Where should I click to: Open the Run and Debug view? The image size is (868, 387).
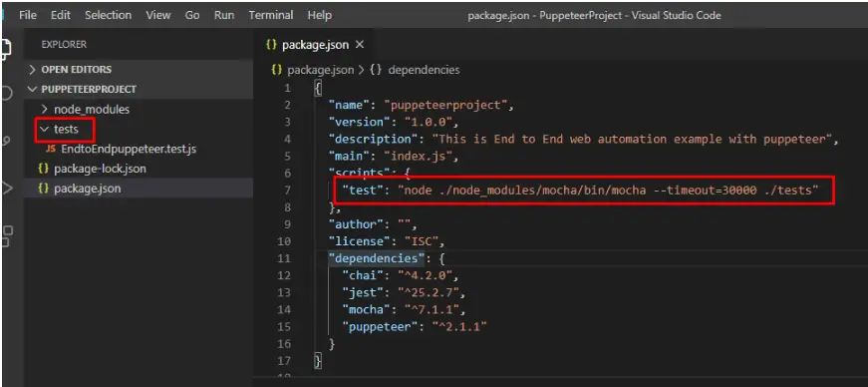click(7, 189)
